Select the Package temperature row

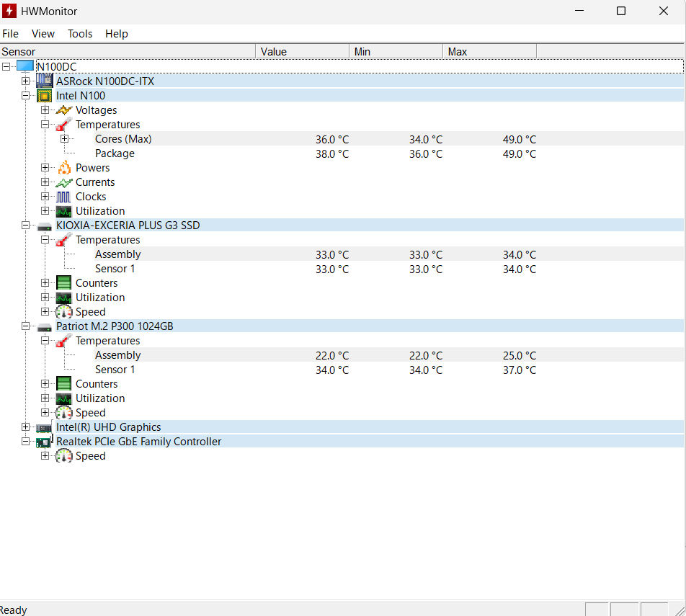[115, 153]
